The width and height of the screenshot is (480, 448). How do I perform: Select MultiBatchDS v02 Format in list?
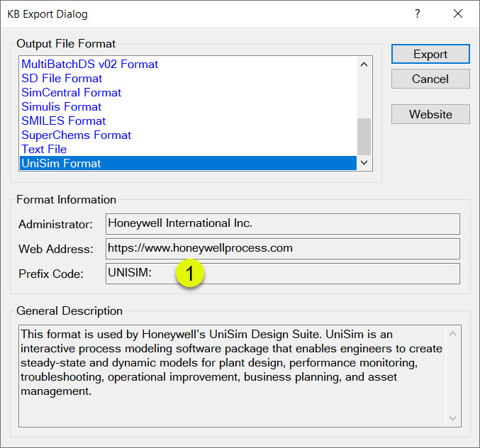(x=90, y=64)
